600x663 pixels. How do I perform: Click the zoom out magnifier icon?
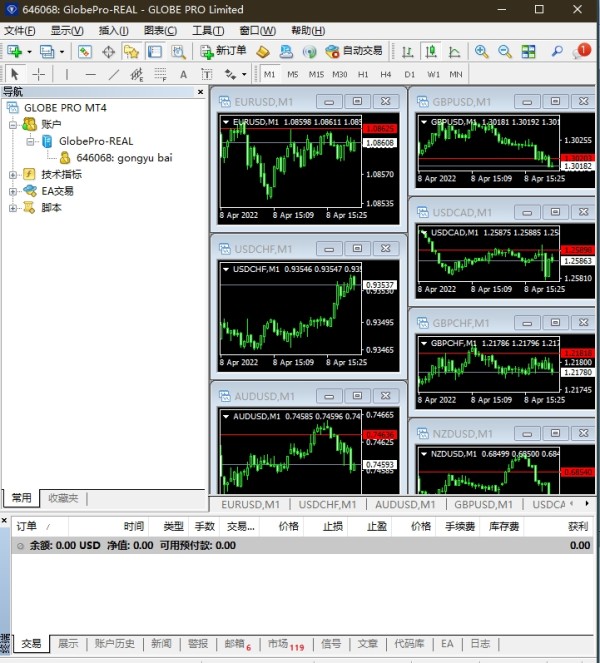pos(504,52)
